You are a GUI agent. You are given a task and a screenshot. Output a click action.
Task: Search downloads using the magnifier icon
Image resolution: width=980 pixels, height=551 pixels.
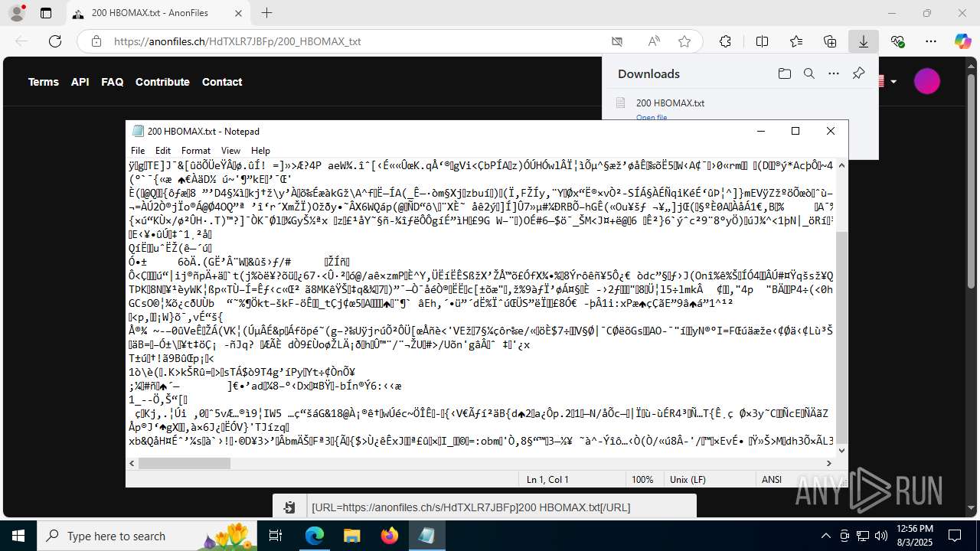click(808, 73)
